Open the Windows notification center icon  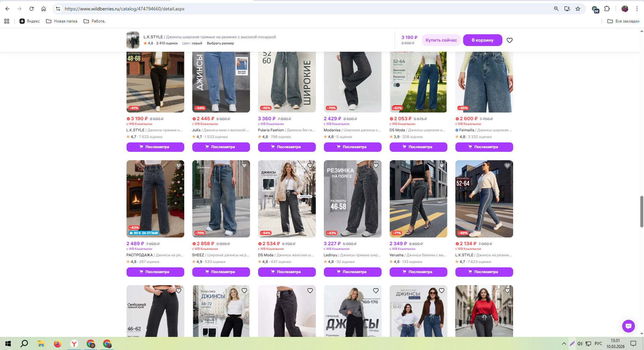click(633, 344)
